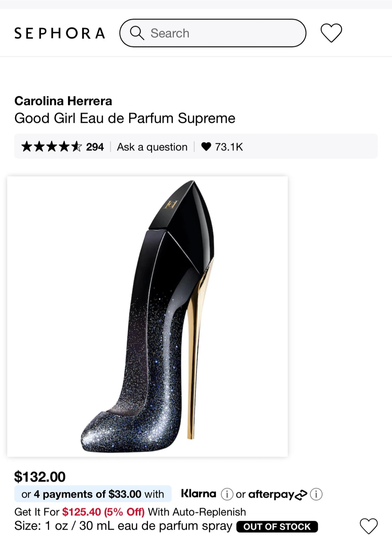Open afterpay info icon
This screenshot has width=392, height=556.
pyautogui.click(x=316, y=494)
